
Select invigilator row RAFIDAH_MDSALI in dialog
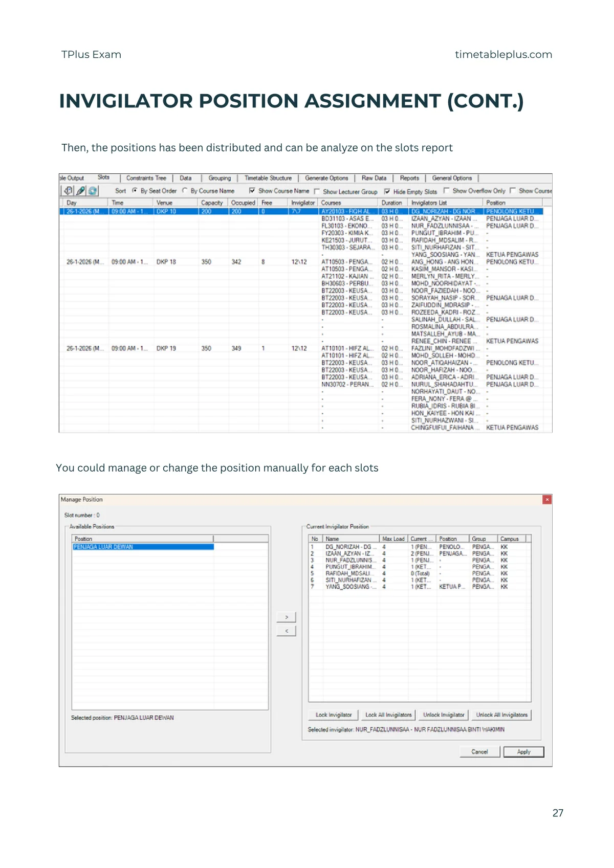point(420,573)
